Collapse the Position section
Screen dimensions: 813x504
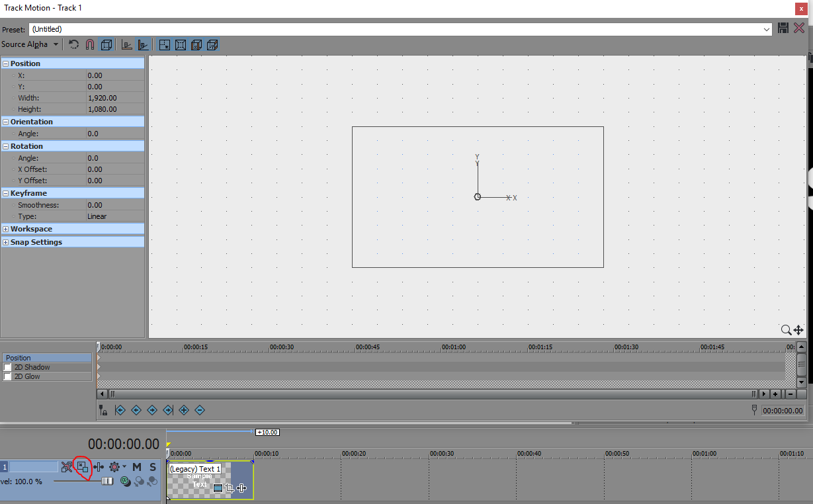[5, 63]
